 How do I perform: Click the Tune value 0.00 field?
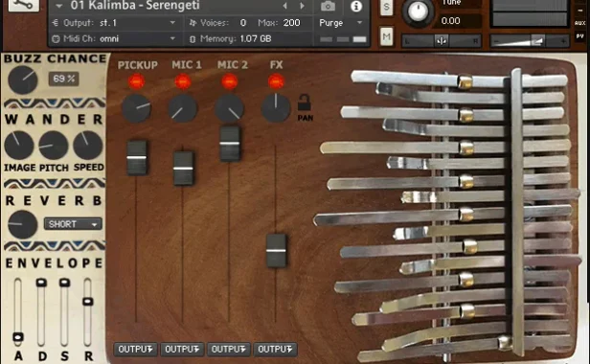460,21
